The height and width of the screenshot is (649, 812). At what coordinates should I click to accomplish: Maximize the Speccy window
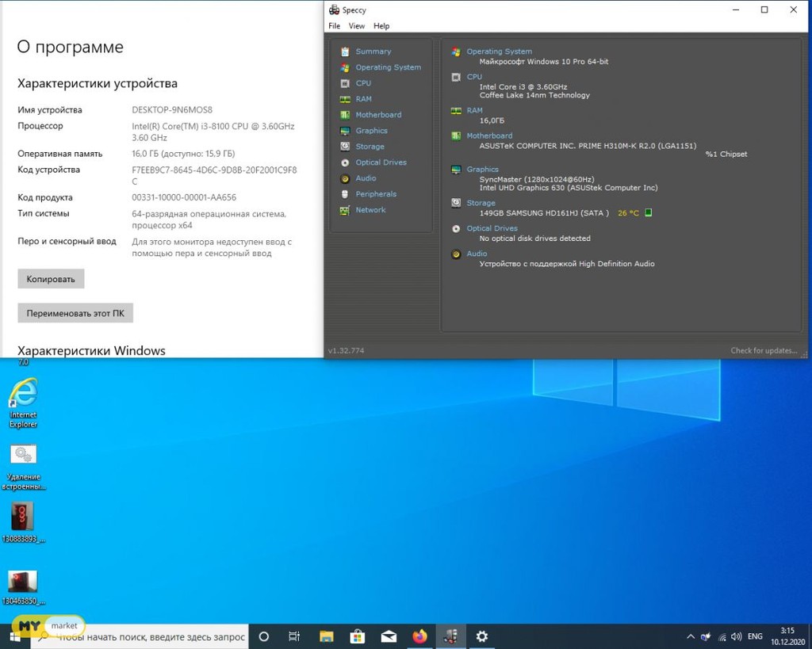coord(764,10)
